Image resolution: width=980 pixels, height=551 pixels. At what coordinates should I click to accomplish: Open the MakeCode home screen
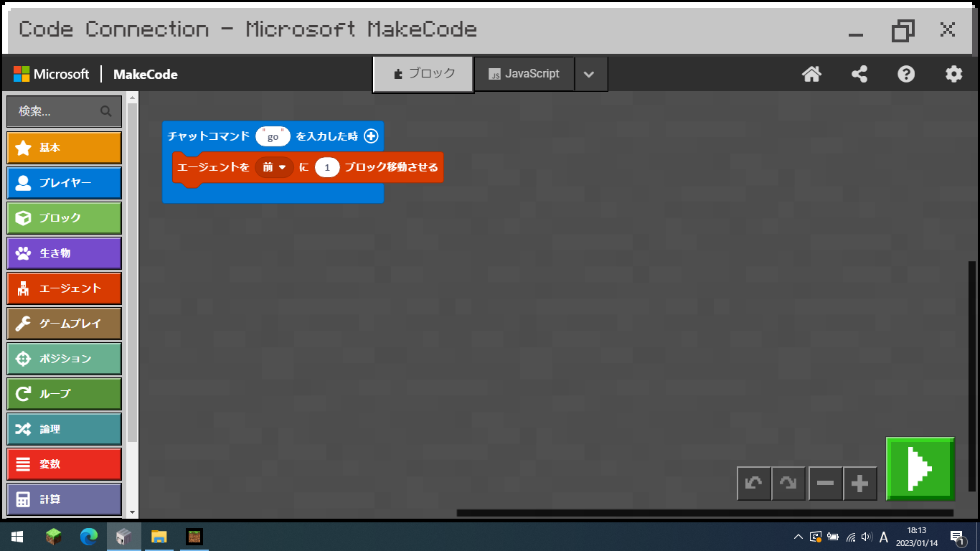point(811,74)
